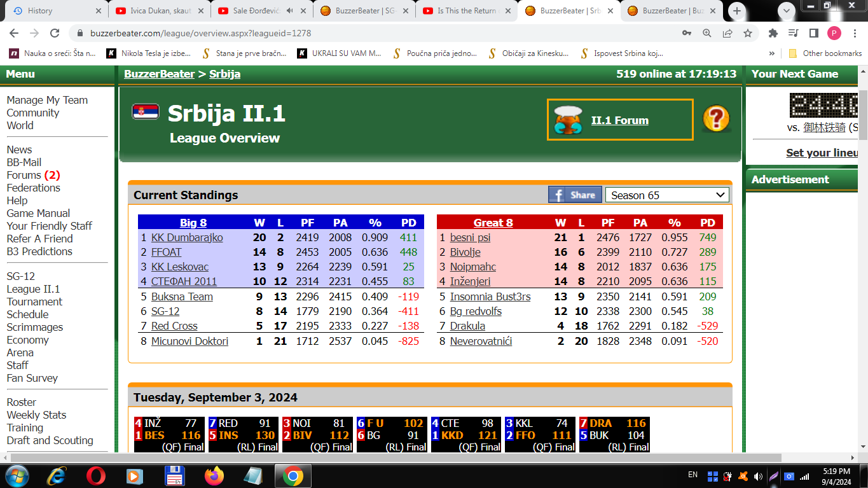The width and height of the screenshot is (868, 488).
Task: Click the page vertical scrollbar
Action: (x=863, y=115)
